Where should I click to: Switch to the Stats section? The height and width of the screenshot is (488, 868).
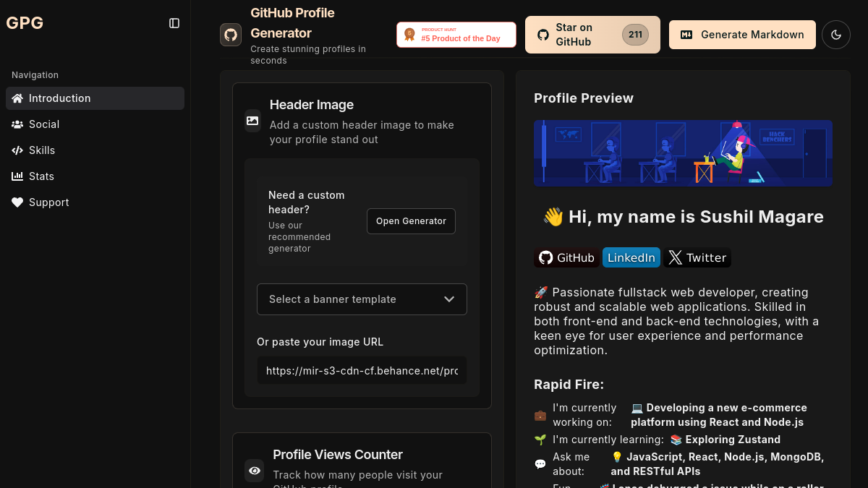point(95,176)
